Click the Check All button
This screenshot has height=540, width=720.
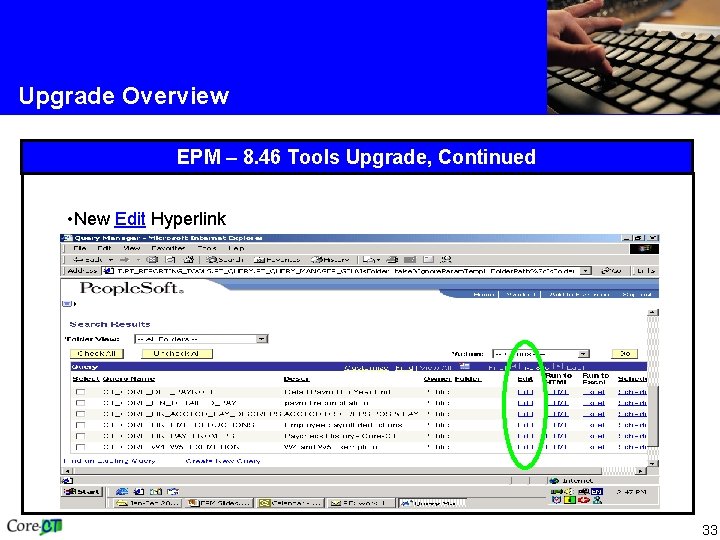point(96,354)
